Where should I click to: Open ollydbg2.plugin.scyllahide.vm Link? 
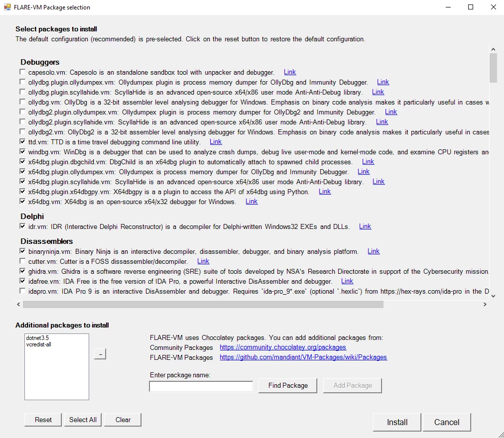coord(382,122)
